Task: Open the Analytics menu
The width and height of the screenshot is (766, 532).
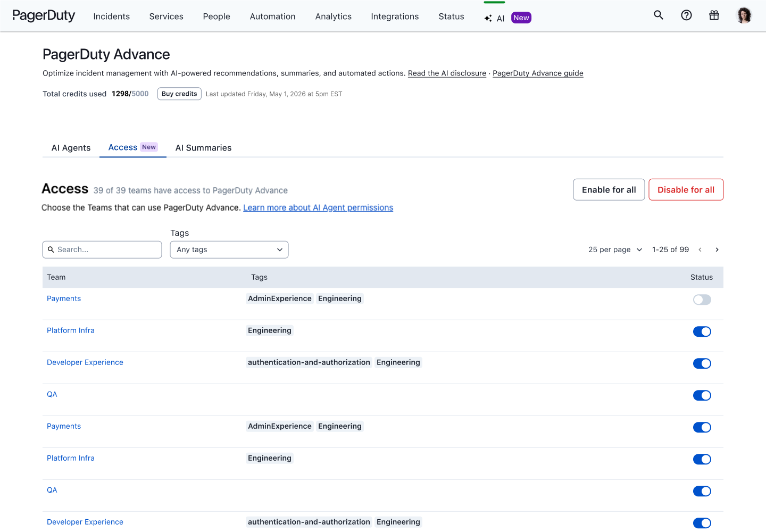Action: coord(334,16)
